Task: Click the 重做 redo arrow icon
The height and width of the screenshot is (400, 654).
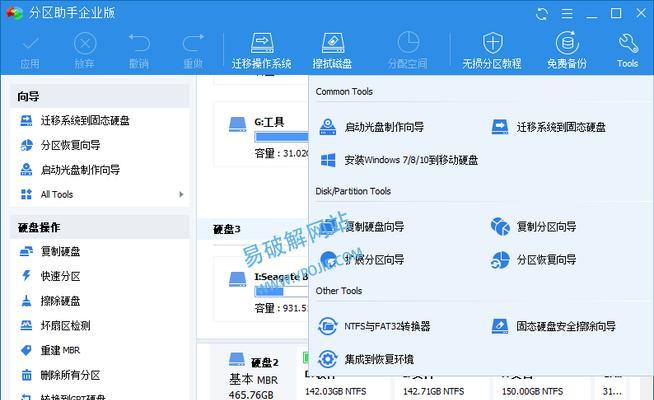Action: [x=193, y=43]
